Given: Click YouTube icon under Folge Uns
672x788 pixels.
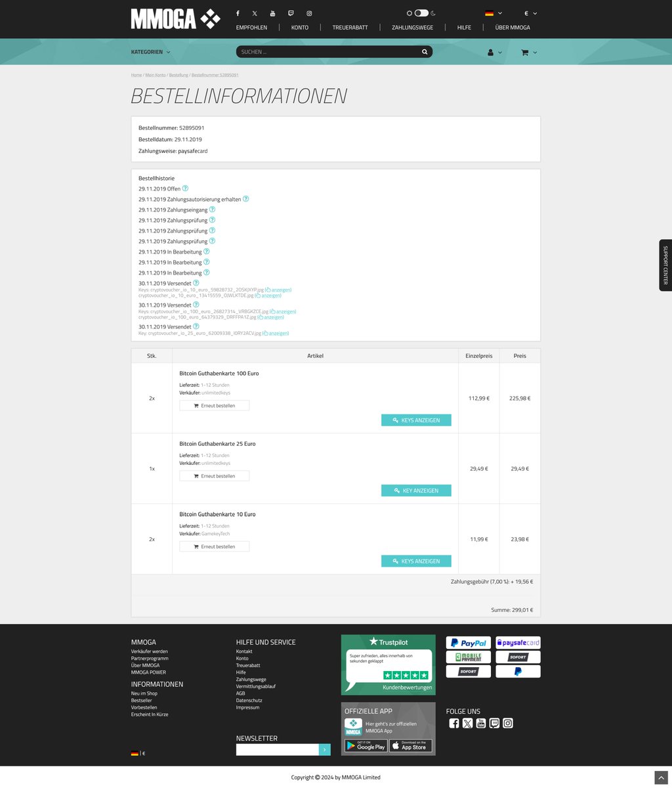Looking at the screenshot, I should pos(481,723).
